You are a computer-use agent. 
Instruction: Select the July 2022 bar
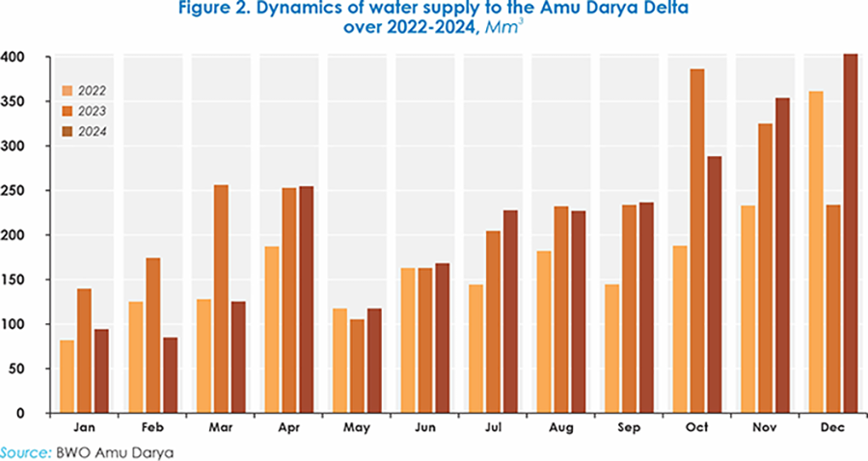point(474,348)
